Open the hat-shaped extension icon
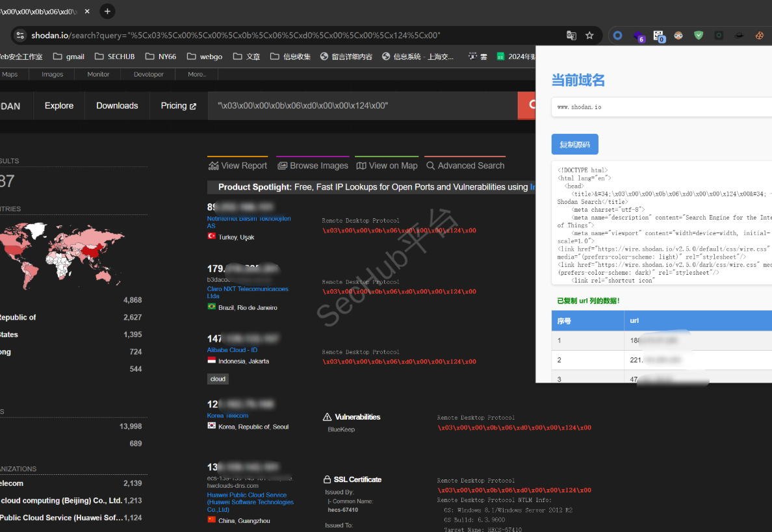This screenshot has height=532, width=772. click(x=739, y=36)
